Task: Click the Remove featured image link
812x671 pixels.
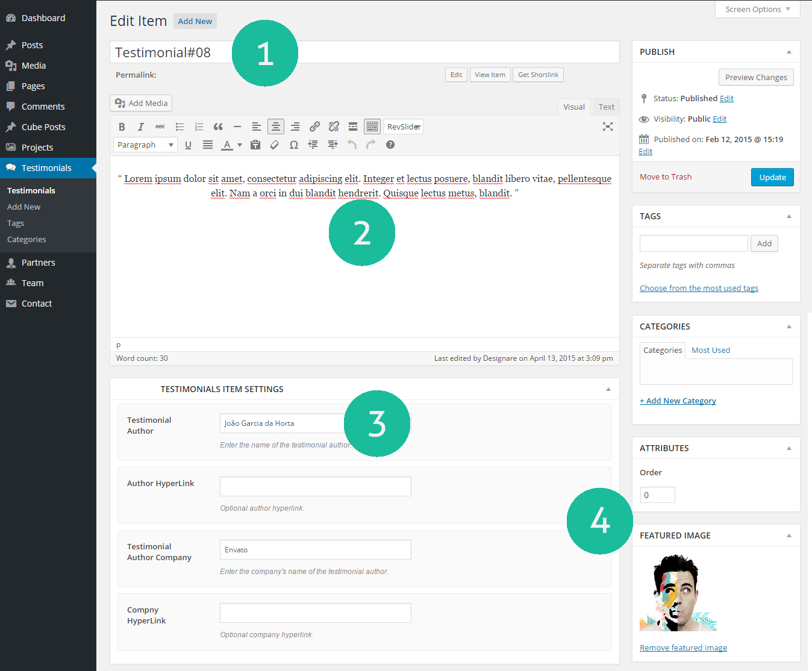Action: pyautogui.click(x=683, y=648)
